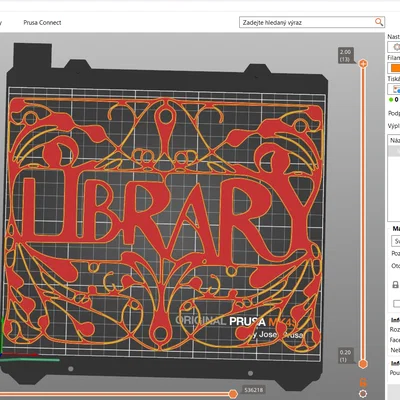Click the '2.00 (13)' layer height label
Image resolution: width=400 pixels, height=400 pixels.
click(345, 55)
